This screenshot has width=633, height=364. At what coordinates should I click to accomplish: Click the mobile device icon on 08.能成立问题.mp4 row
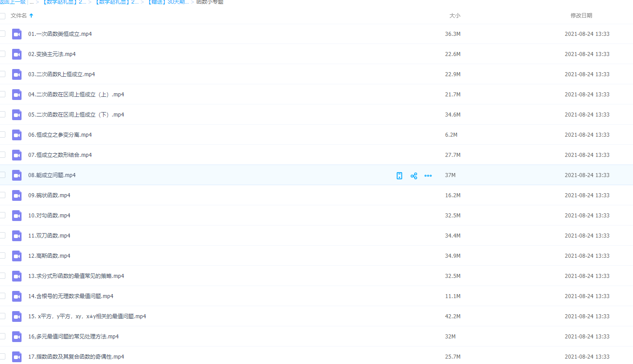[399, 176]
